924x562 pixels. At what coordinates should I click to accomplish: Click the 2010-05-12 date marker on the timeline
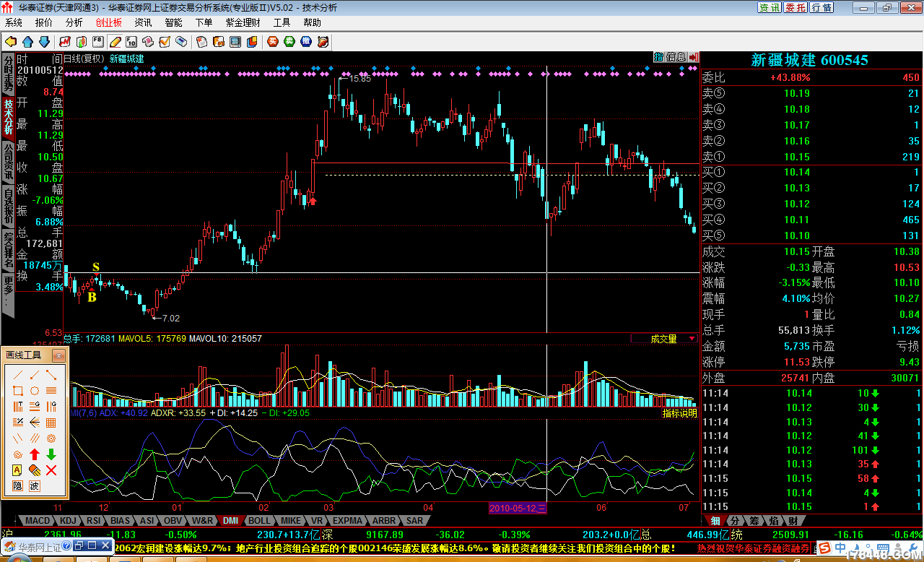click(x=518, y=508)
